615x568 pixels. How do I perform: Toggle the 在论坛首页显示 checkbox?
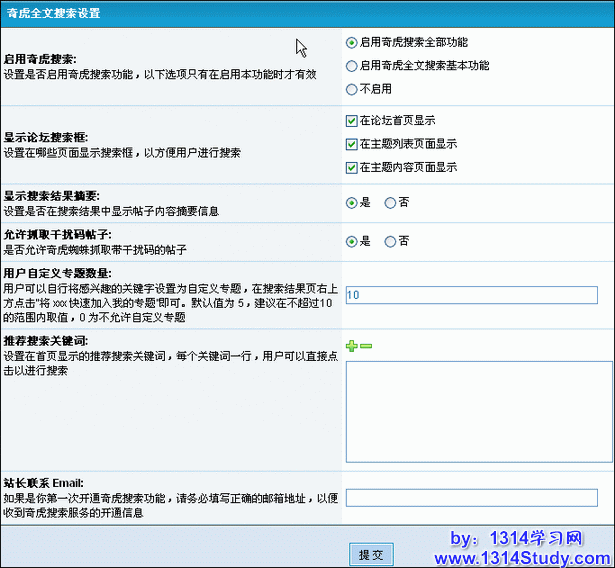click(351, 120)
